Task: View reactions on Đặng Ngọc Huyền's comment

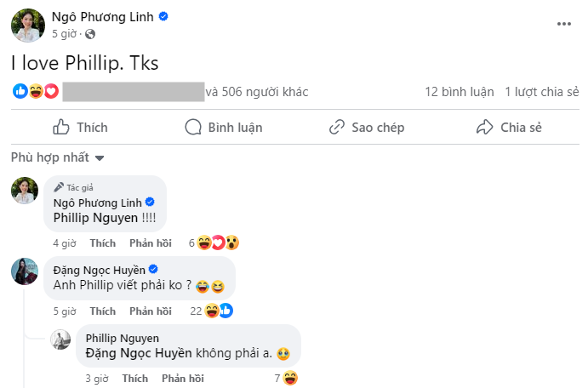Action: [213, 311]
